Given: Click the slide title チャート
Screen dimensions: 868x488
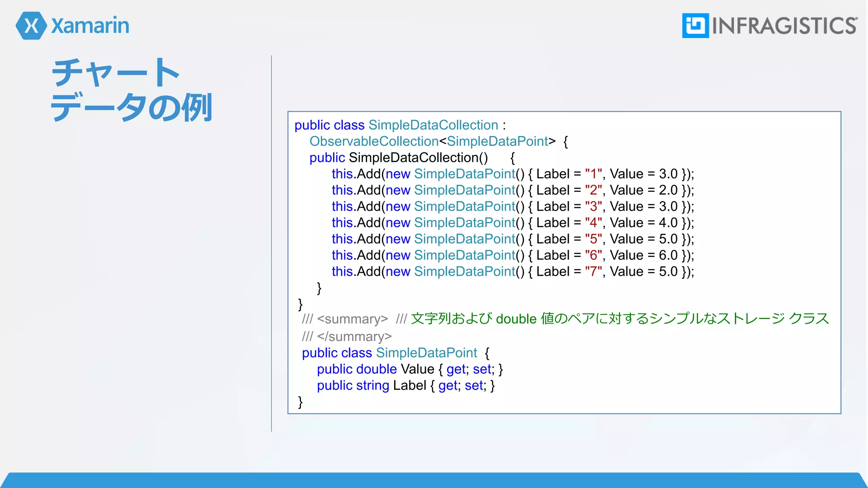Looking at the screenshot, I should point(116,72).
